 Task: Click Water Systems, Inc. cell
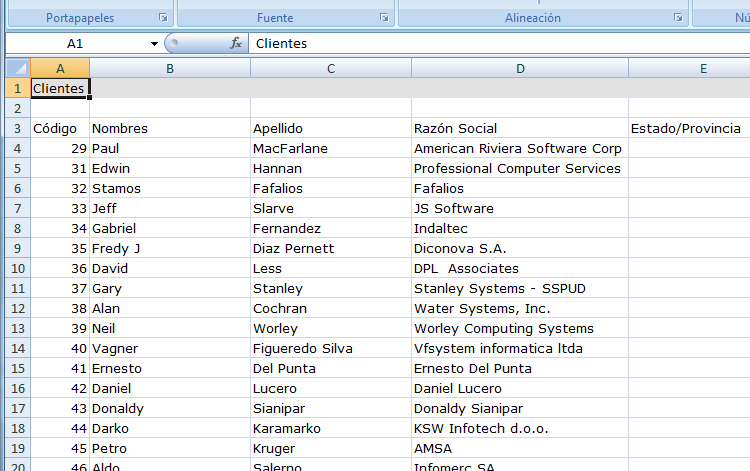point(520,308)
